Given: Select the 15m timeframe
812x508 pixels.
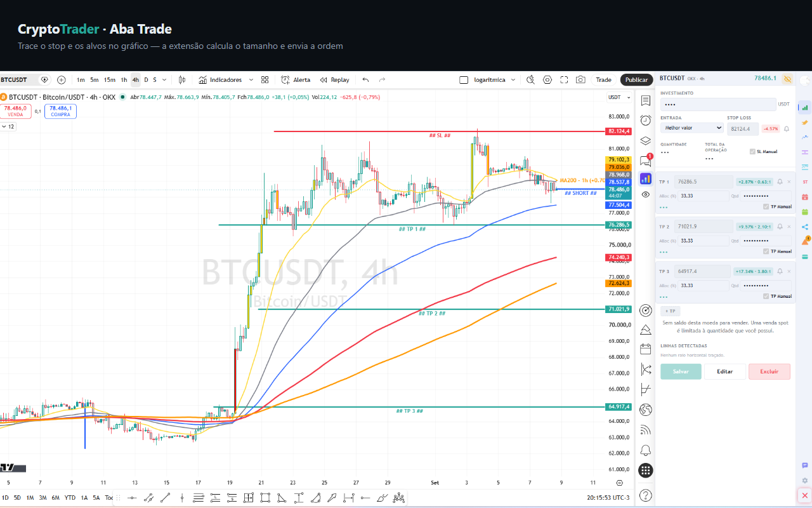Looking at the screenshot, I should point(110,80).
